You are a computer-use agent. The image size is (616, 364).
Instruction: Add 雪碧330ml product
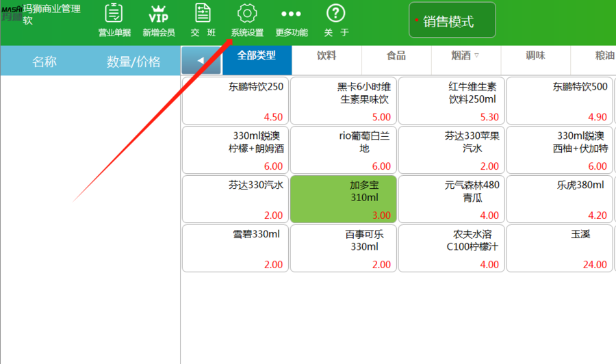(x=235, y=248)
